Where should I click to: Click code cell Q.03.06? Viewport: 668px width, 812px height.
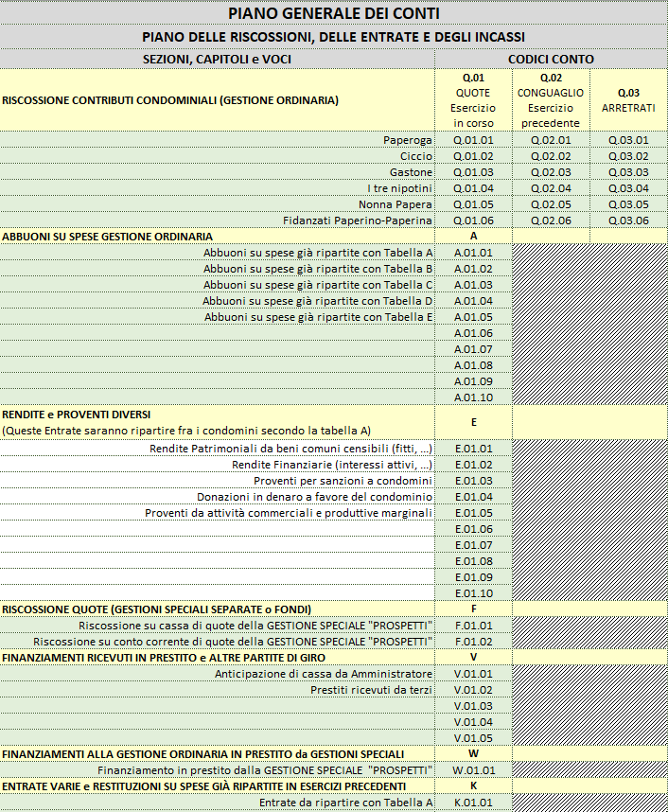pos(628,221)
